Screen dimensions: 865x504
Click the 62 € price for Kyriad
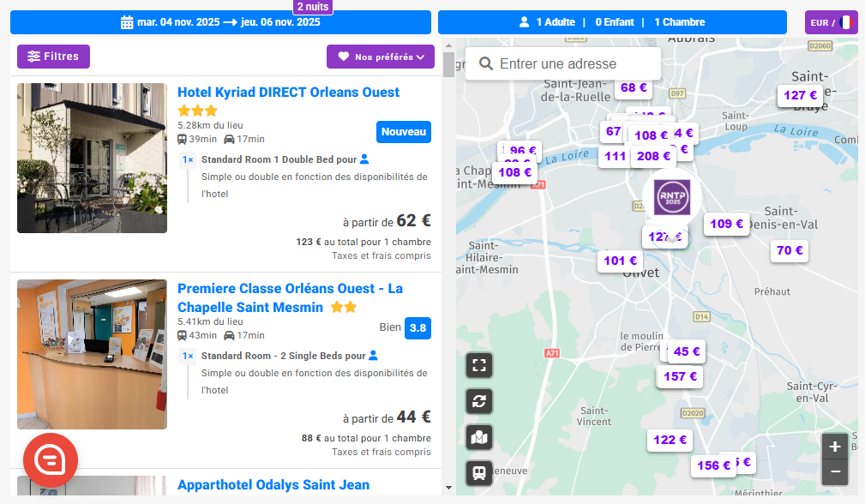414,220
